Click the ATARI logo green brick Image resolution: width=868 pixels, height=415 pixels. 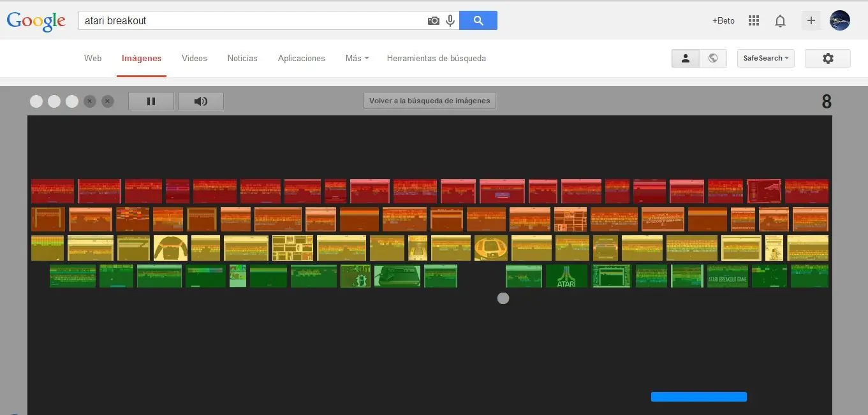566,276
